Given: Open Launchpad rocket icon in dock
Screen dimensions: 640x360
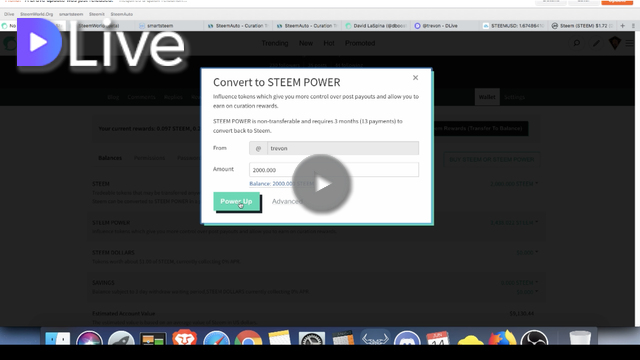Looking at the screenshot, I should coord(121,338).
